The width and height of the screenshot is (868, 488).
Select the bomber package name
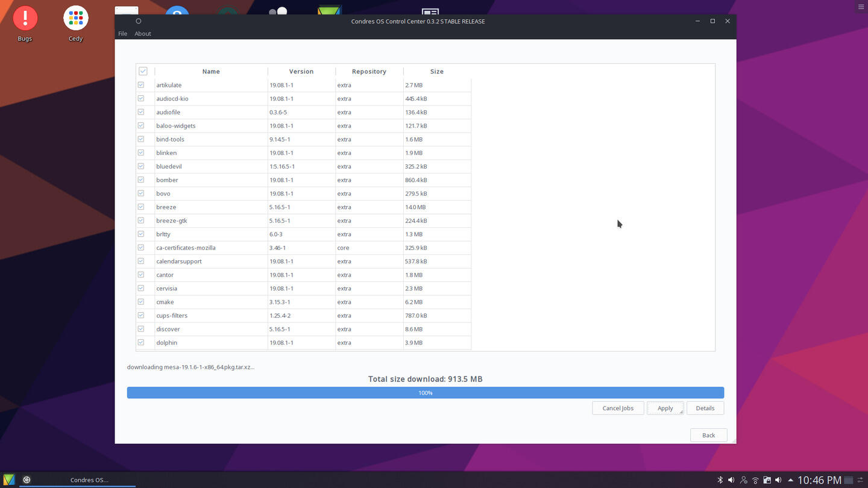point(167,180)
